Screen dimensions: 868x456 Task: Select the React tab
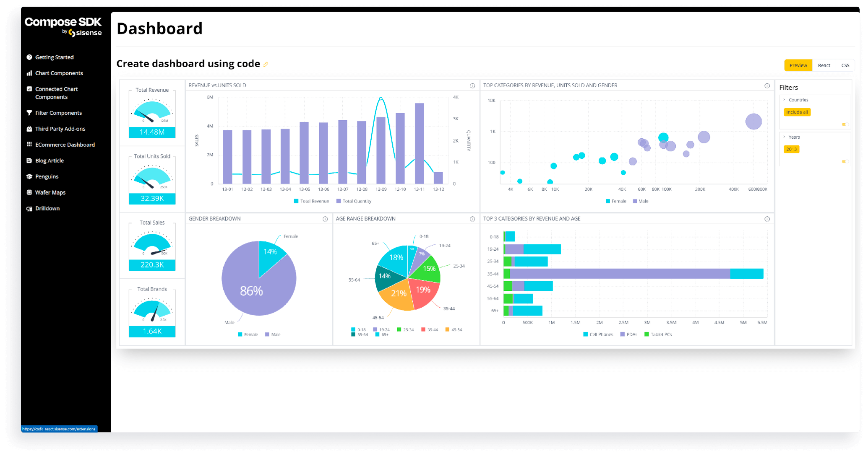pos(824,65)
